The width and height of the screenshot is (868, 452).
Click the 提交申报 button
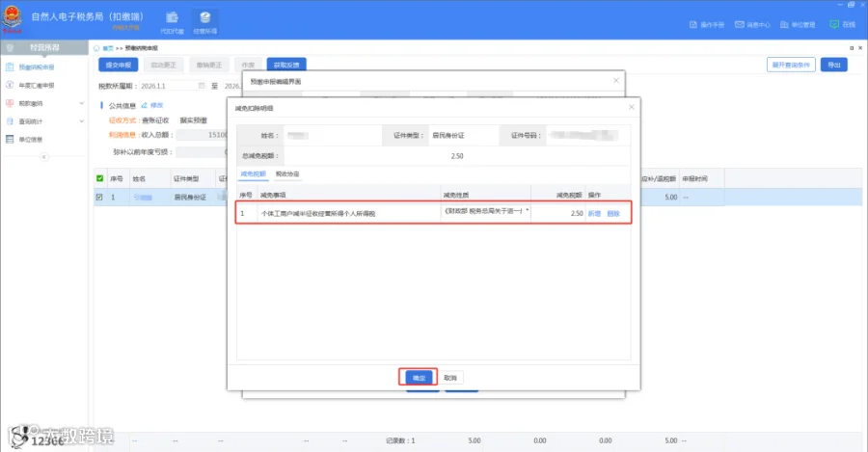[x=119, y=65]
